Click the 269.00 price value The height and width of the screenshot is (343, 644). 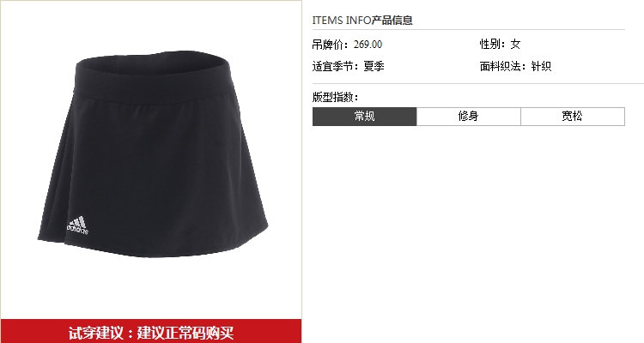[x=368, y=45]
